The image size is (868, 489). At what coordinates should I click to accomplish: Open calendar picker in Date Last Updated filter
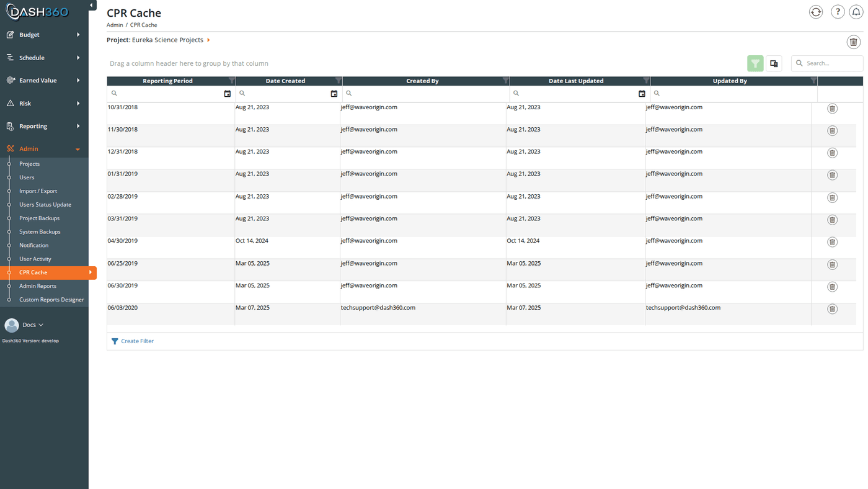point(642,94)
